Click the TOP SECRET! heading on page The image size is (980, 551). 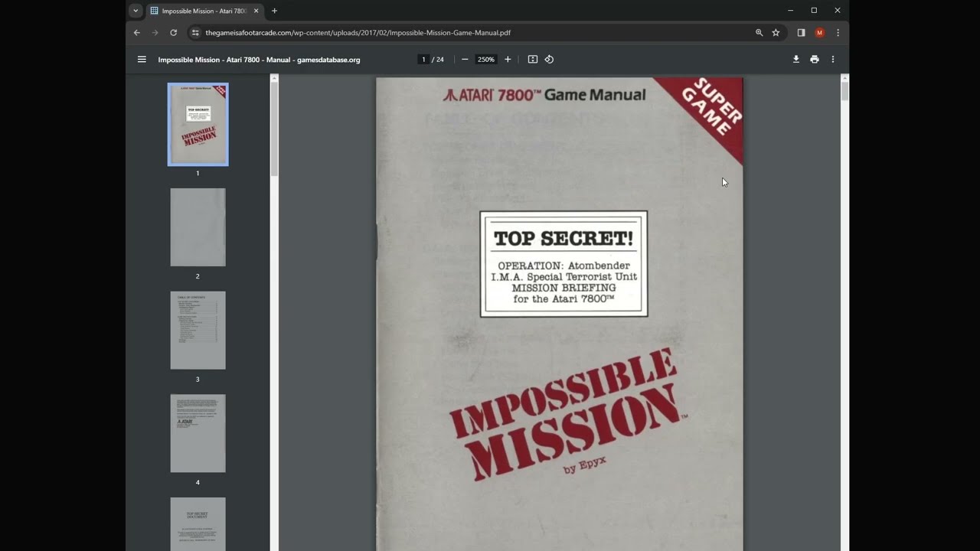(x=563, y=238)
